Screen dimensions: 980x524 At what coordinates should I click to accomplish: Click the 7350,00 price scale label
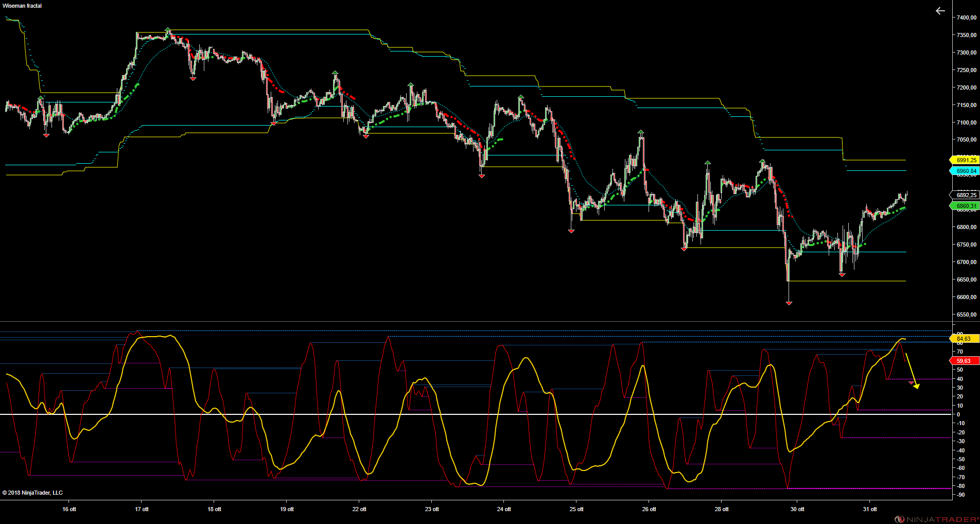point(967,35)
